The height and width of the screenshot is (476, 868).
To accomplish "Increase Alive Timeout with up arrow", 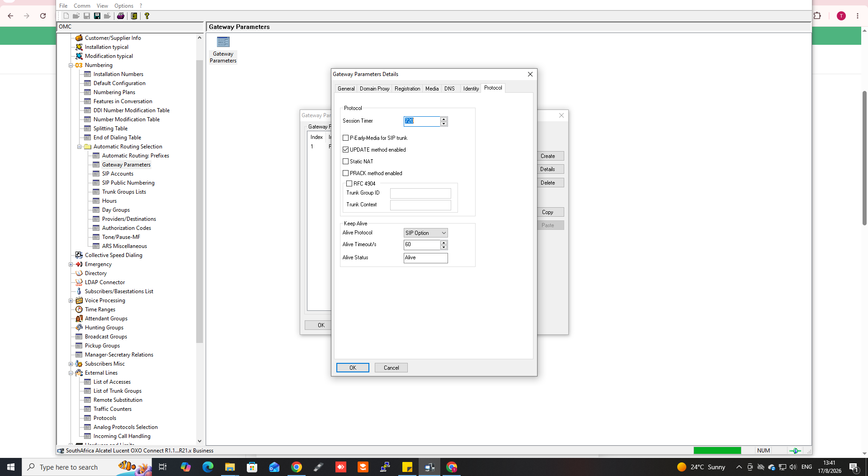I will 444,243.
